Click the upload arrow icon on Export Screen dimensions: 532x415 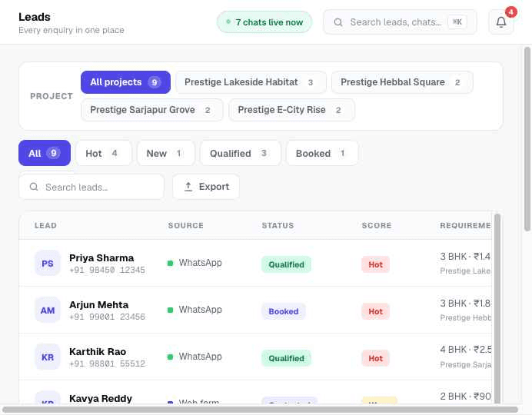tap(188, 187)
